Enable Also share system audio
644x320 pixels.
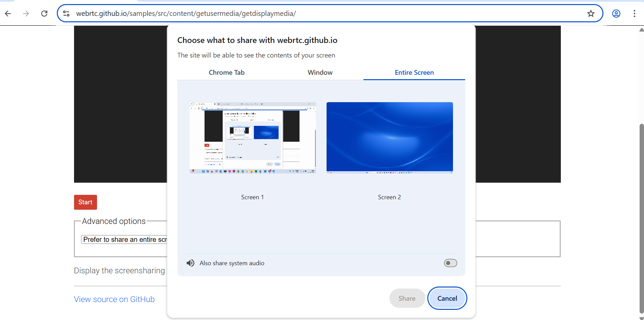pos(451,263)
